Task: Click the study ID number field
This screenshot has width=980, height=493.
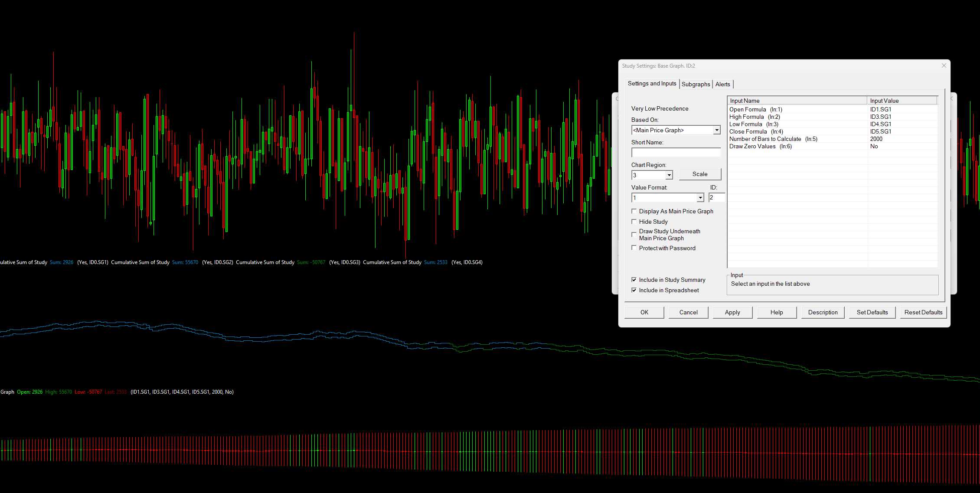Action: (x=716, y=198)
